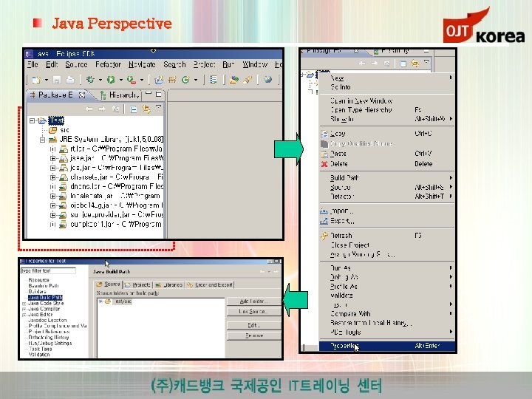This screenshot has height=399, width=532.
Task: Click the Open Task folder icon in toolbar
Action: [233, 80]
